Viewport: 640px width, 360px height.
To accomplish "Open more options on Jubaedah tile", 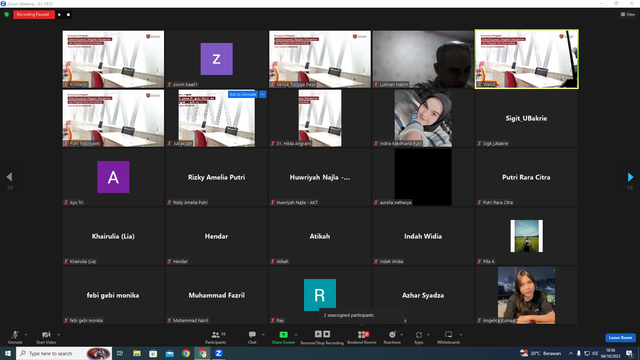I will click(262, 94).
